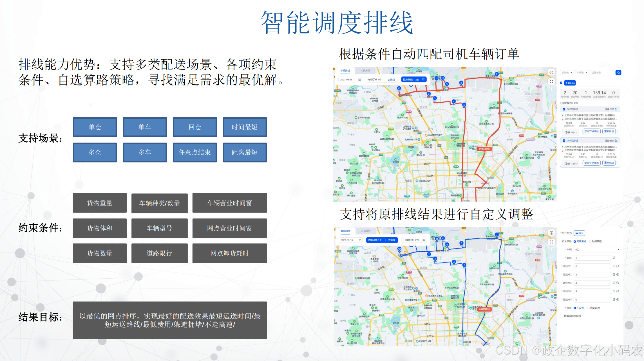Viewport: 644px width, 361px height.
Task: Click the plus icon next to 起点 field
Action: point(614,258)
